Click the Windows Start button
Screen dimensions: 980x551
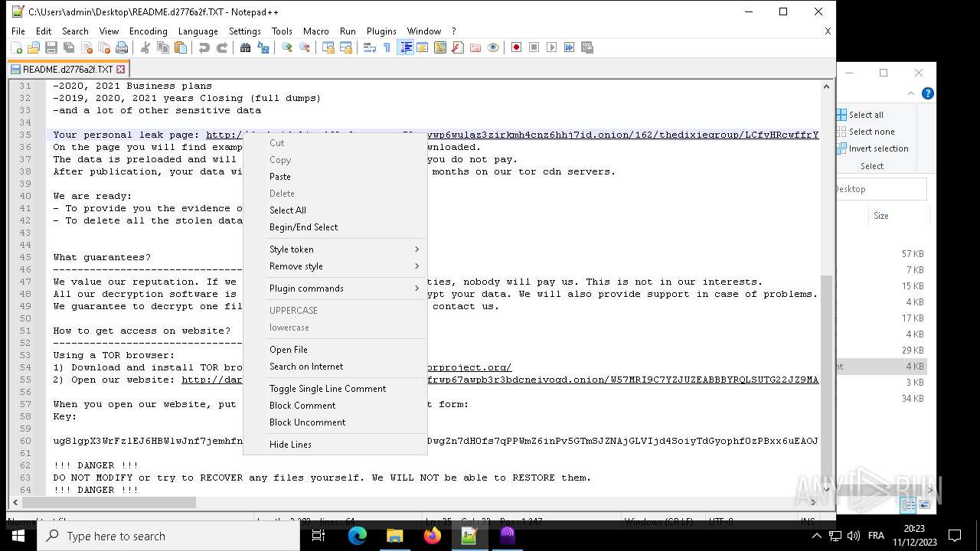(x=18, y=536)
